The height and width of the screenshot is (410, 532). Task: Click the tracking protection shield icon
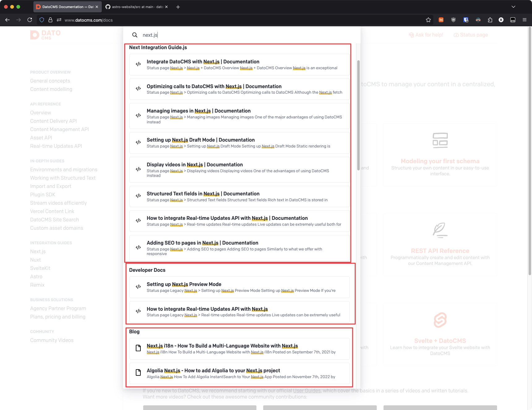42,20
